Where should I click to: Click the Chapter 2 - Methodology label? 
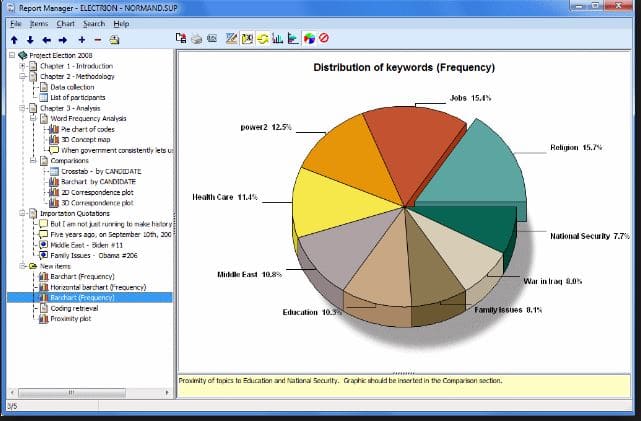[x=77, y=76]
